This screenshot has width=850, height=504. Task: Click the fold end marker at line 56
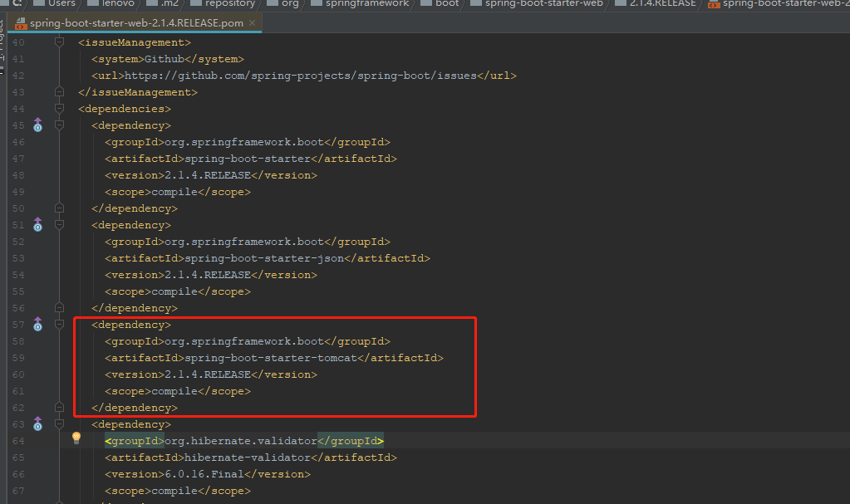[x=60, y=308]
